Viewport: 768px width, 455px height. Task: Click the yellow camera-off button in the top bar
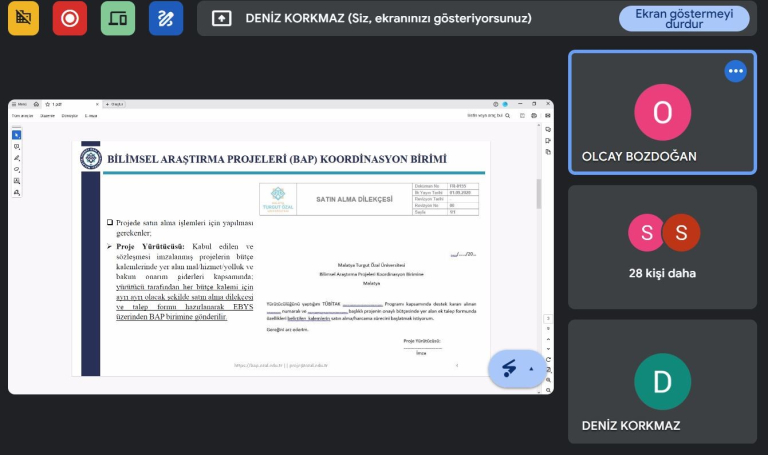click(x=24, y=18)
